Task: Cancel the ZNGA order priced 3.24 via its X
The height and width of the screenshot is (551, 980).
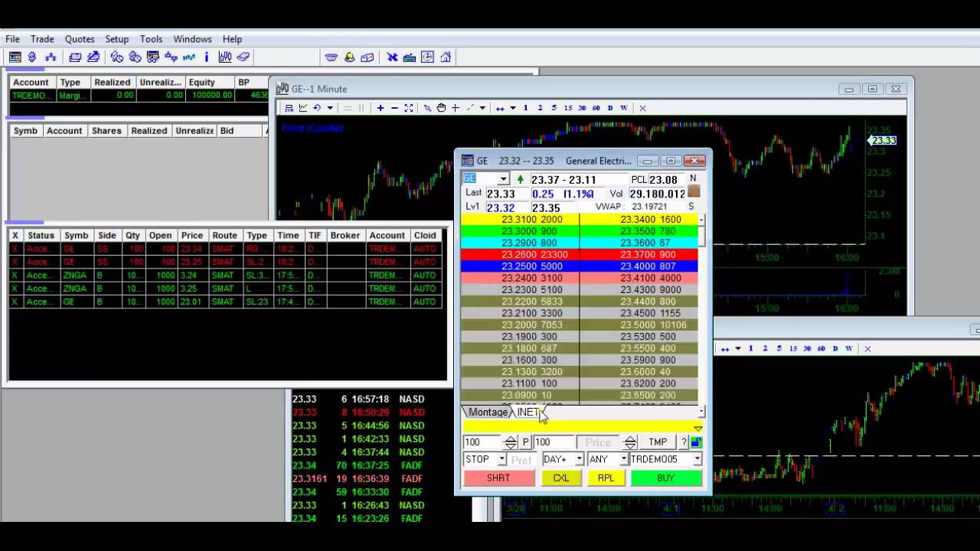Action: (15, 275)
